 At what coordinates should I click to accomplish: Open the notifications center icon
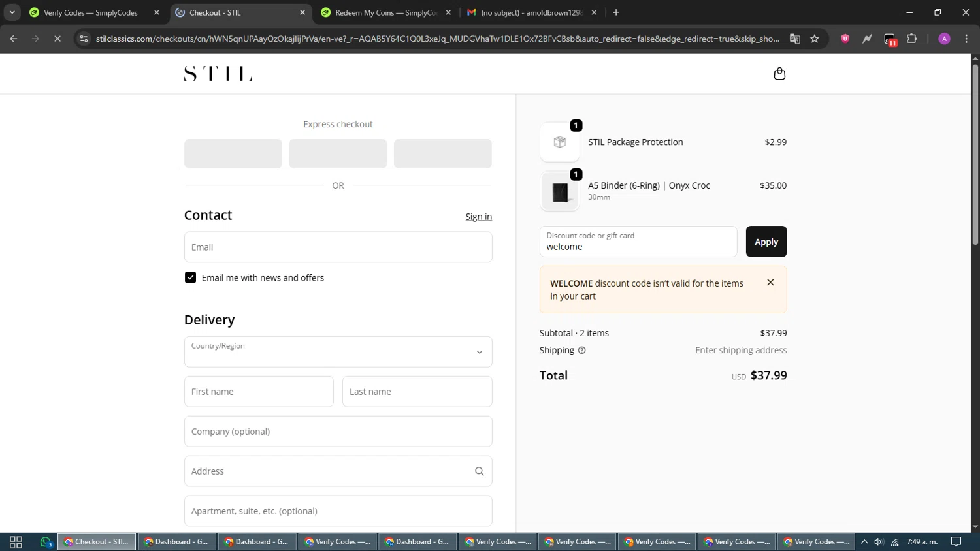[956, 542]
